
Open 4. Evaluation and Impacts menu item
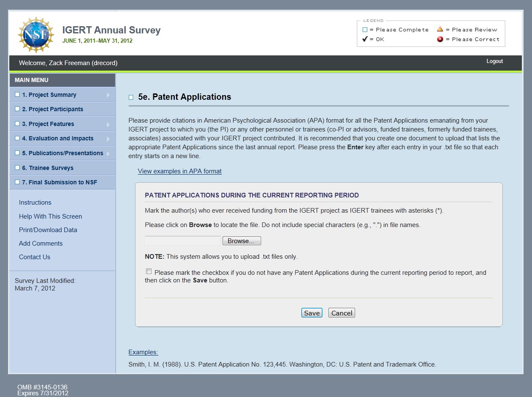pyautogui.click(x=58, y=138)
